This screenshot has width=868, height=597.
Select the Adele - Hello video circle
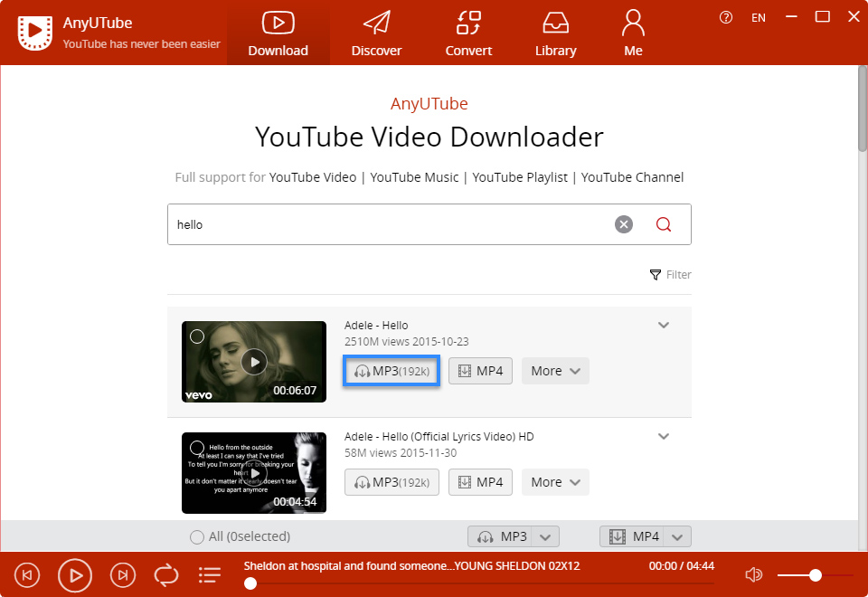(x=197, y=336)
